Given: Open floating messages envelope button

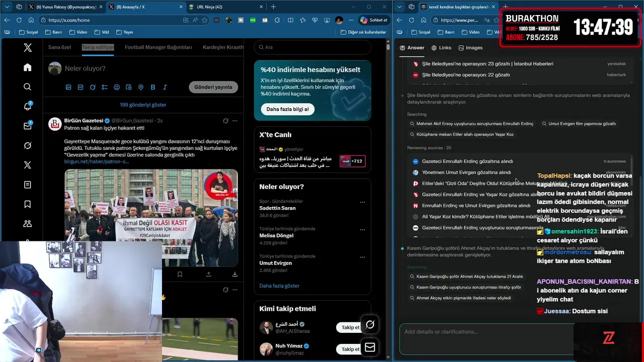Looking at the screenshot, I should [370, 347].
